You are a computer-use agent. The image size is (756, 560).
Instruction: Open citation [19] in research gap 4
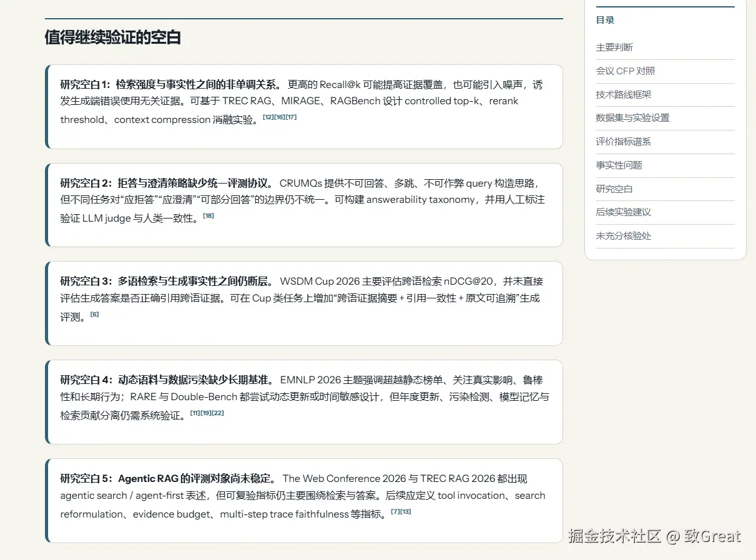206,413
